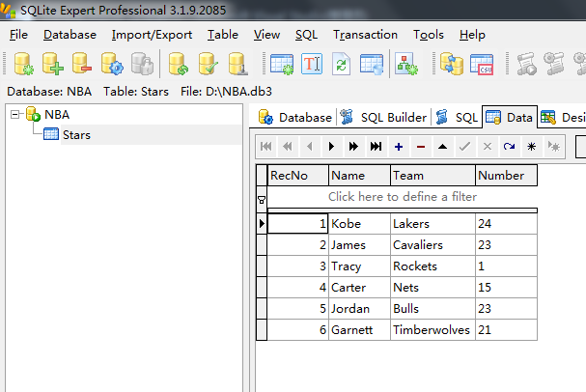
Task: Switch to the Database tab
Action: 295,118
